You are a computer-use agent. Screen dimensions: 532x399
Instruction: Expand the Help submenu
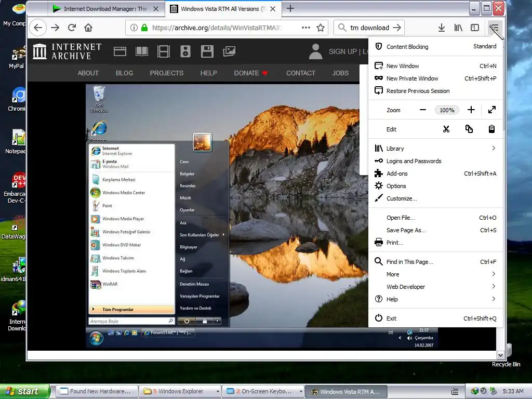point(435,299)
